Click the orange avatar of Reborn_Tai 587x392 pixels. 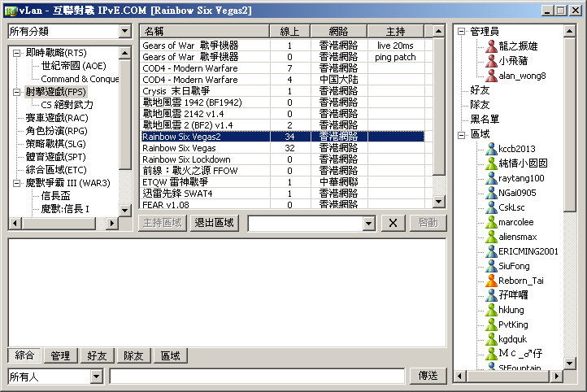pos(491,281)
